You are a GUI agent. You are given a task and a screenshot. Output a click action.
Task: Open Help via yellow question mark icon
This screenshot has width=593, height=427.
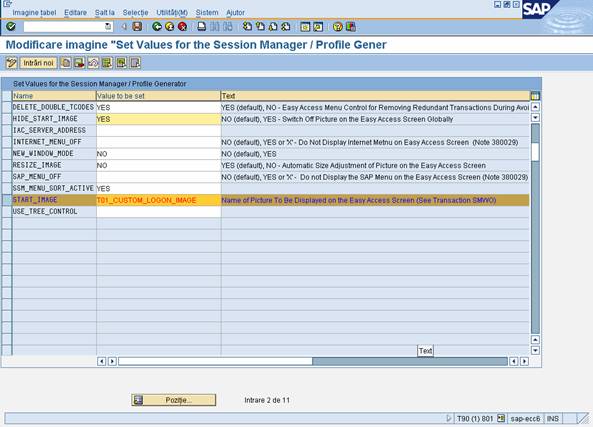338,26
